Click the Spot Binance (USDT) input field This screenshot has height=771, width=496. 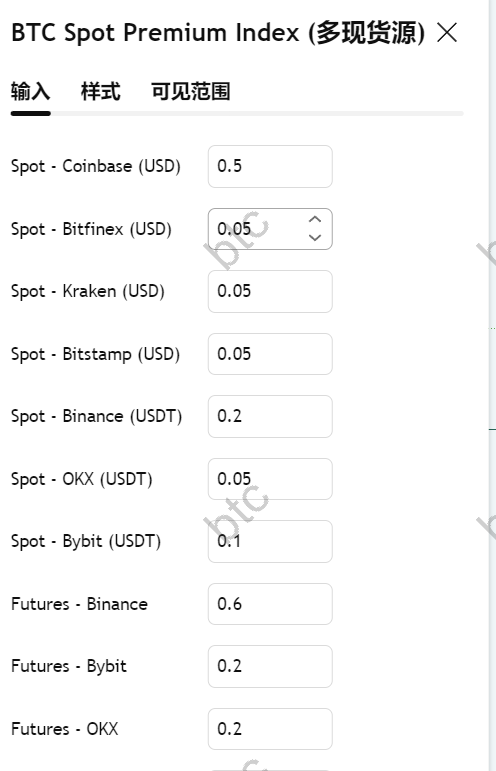tap(270, 416)
